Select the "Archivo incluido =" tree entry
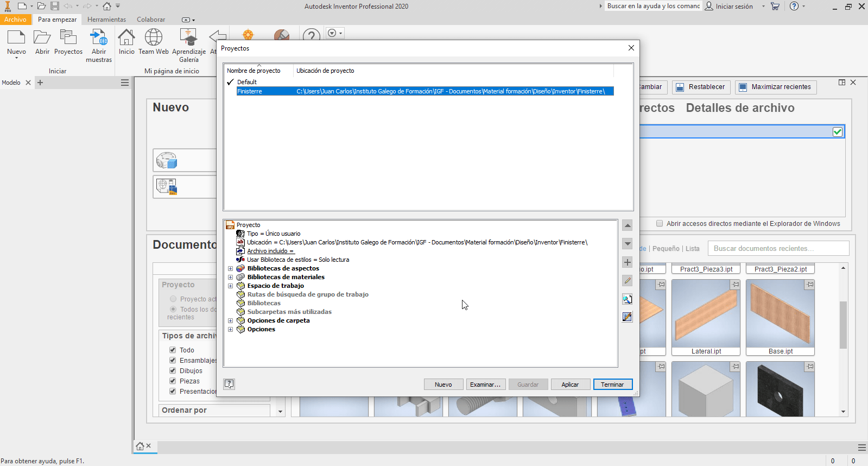The image size is (868, 466). [270, 251]
